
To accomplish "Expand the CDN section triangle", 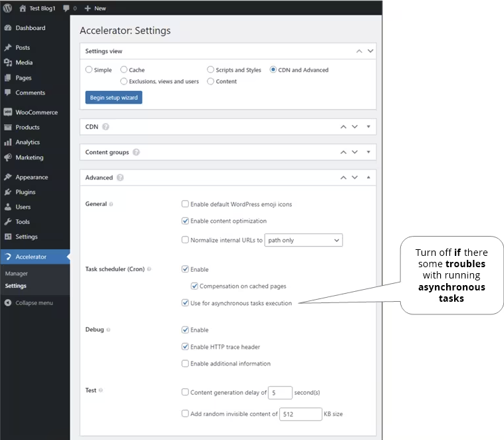I will (368, 127).
